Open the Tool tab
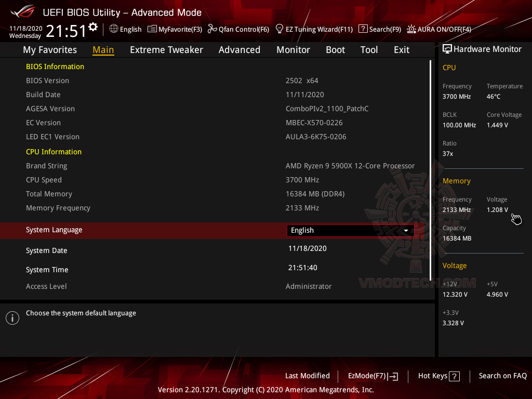The height and width of the screenshot is (399, 532). [x=369, y=50]
